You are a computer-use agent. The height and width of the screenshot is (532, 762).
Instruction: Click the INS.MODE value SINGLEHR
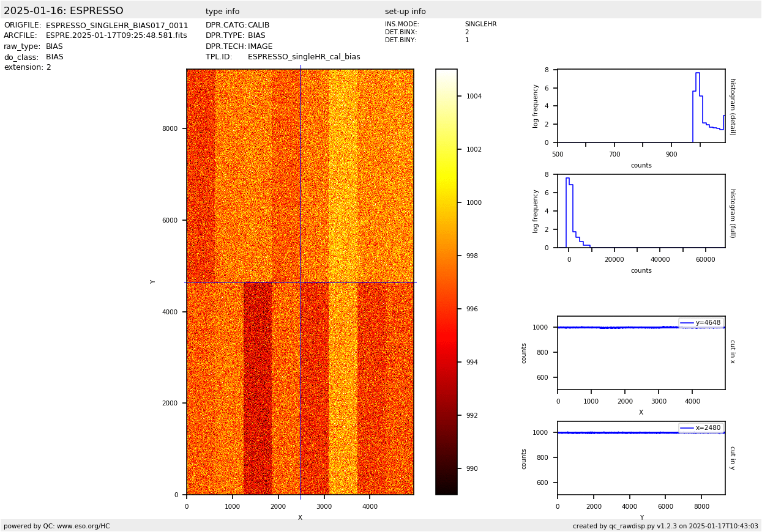point(480,24)
